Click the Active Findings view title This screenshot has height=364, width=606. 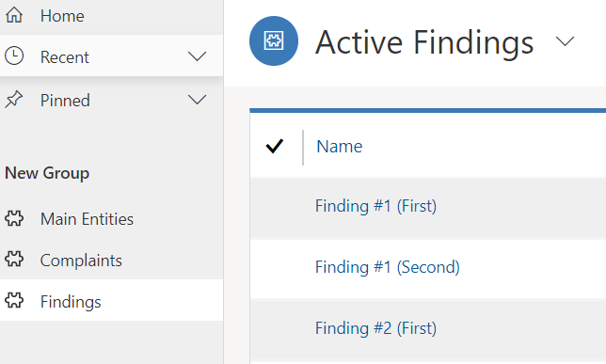tap(424, 42)
